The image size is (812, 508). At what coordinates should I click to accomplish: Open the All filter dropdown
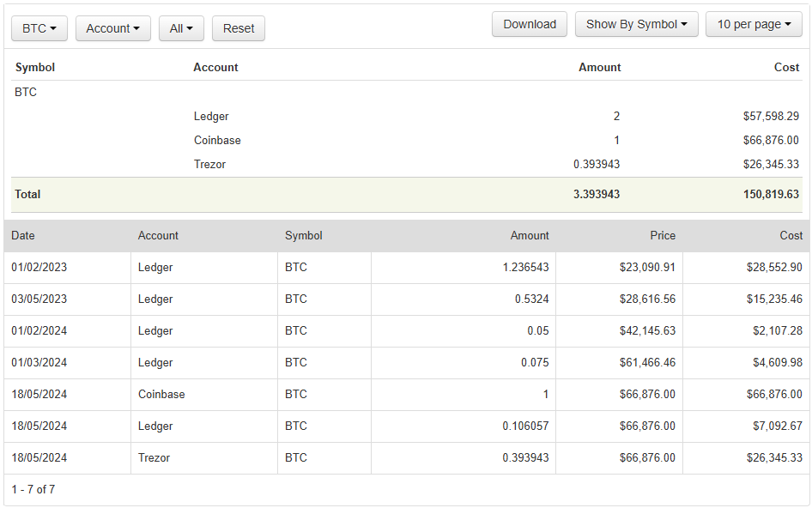click(x=181, y=28)
